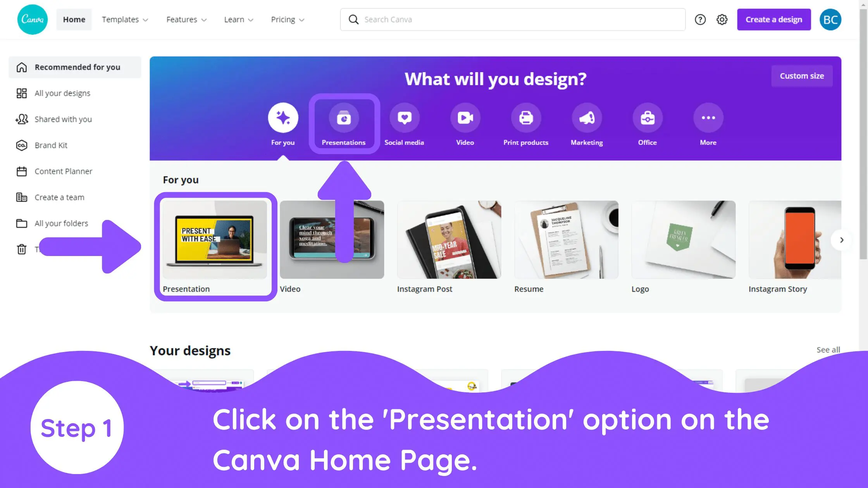Screen dimensions: 868x488
Task: Click the Custom size button
Action: [x=801, y=76]
